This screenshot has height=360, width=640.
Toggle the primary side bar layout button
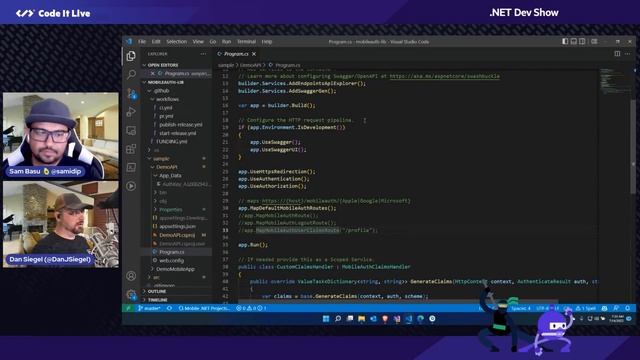[565, 41]
